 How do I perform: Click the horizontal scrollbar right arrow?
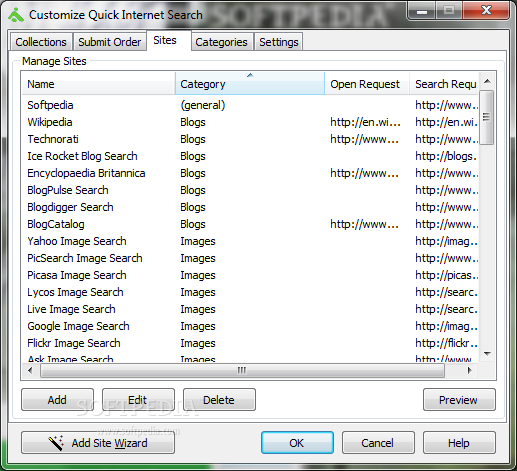click(470, 370)
